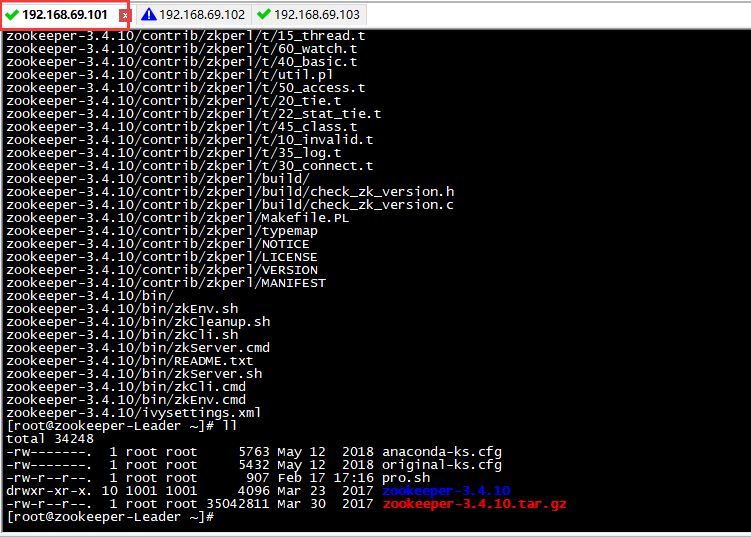Screen dimensions: 751x537
Task: Click the t/20_tie.t line
Action: (174, 101)
